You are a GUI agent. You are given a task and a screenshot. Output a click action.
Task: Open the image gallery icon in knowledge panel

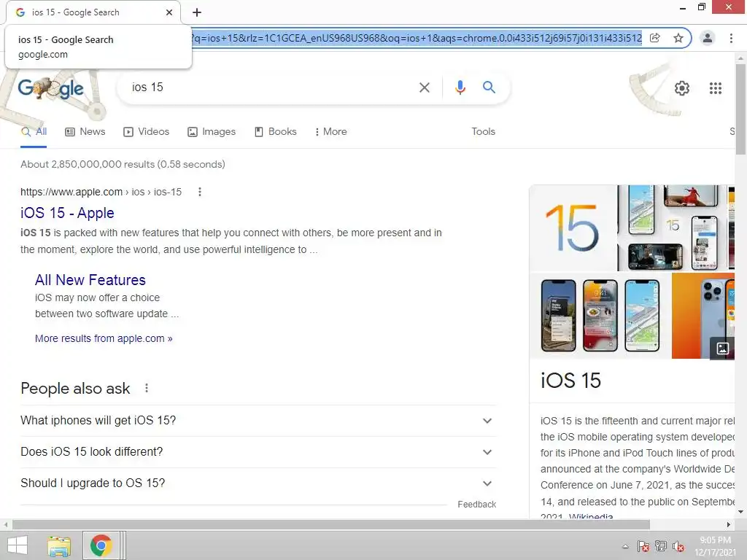pyautogui.click(x=722, y=348)
